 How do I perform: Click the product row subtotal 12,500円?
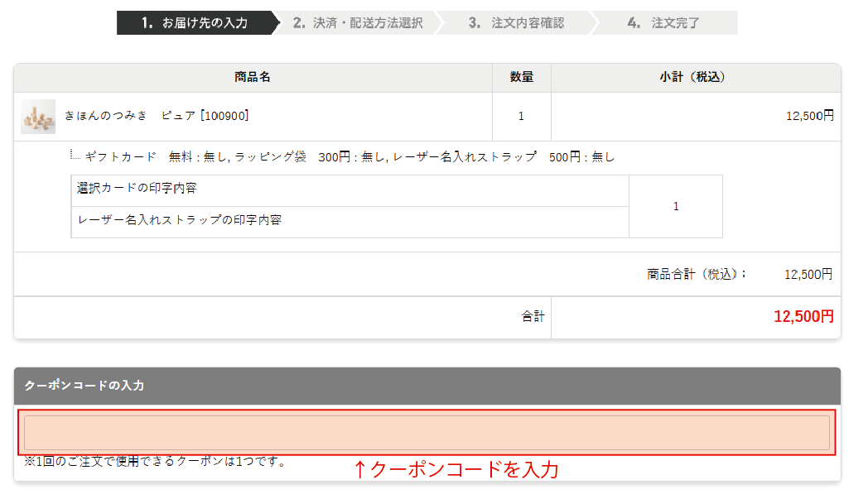(x=809, y=116)
